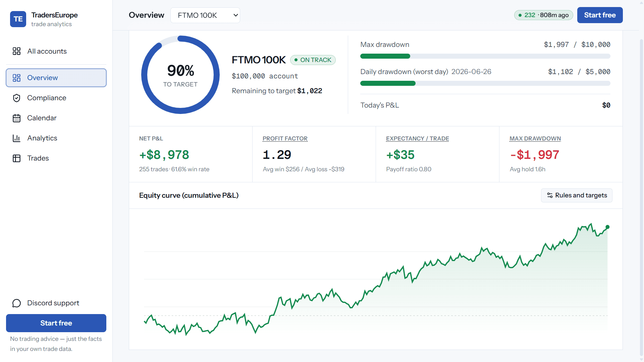Viewport: 644px width, 362px height.
Task: Click the ON TRACK status badge
Action: click(x=313, y=60)
